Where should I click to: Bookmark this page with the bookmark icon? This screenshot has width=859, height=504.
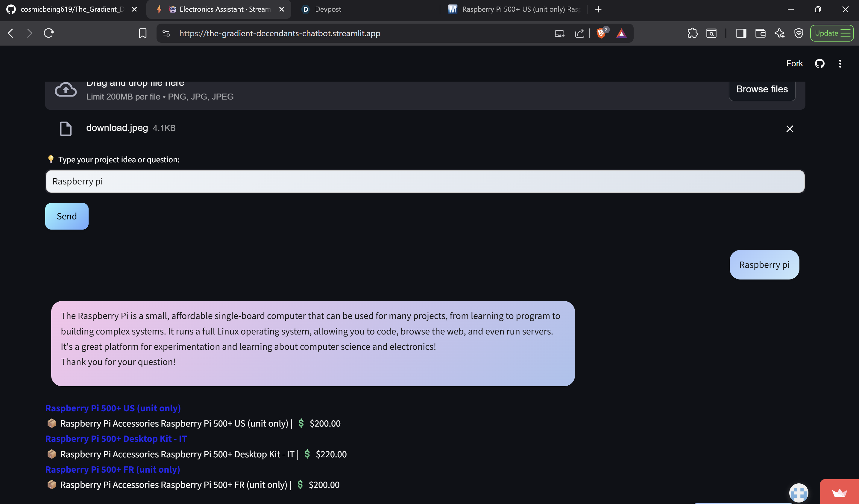pos(142,33)
